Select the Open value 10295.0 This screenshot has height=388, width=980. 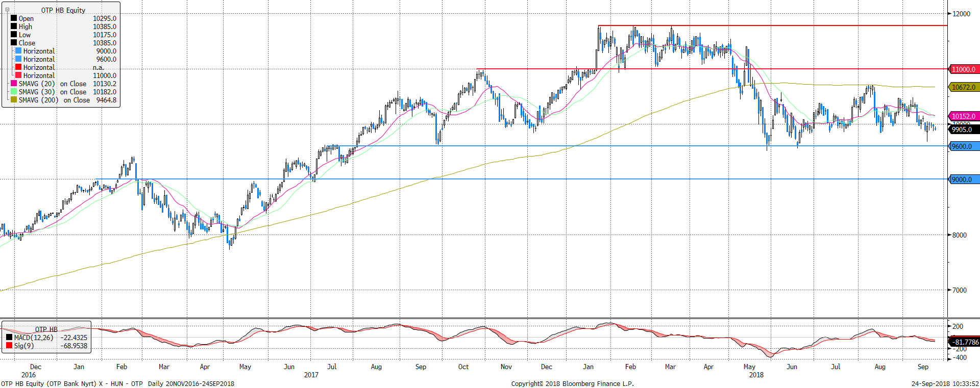pos(105,18)
